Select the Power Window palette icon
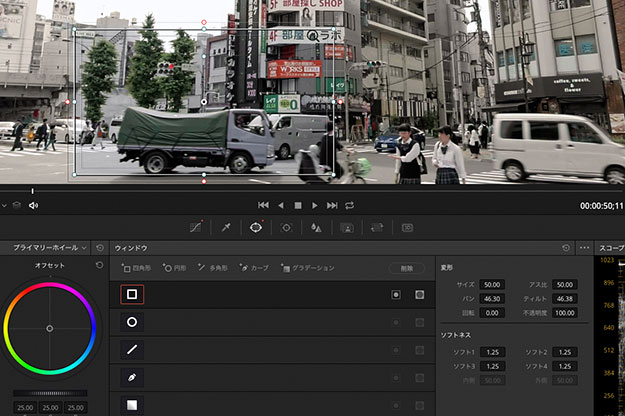 (x=256, y=227)
